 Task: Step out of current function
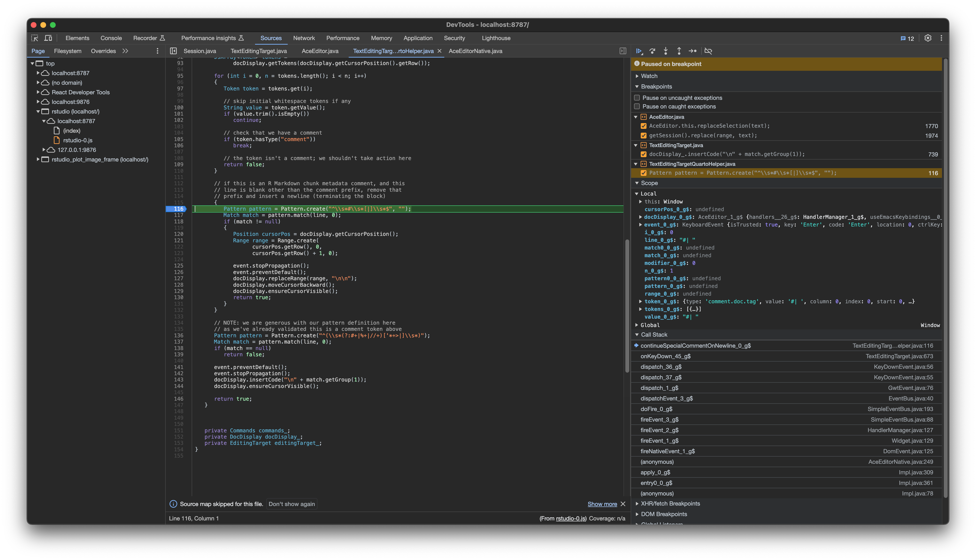(x=679, y=51)
